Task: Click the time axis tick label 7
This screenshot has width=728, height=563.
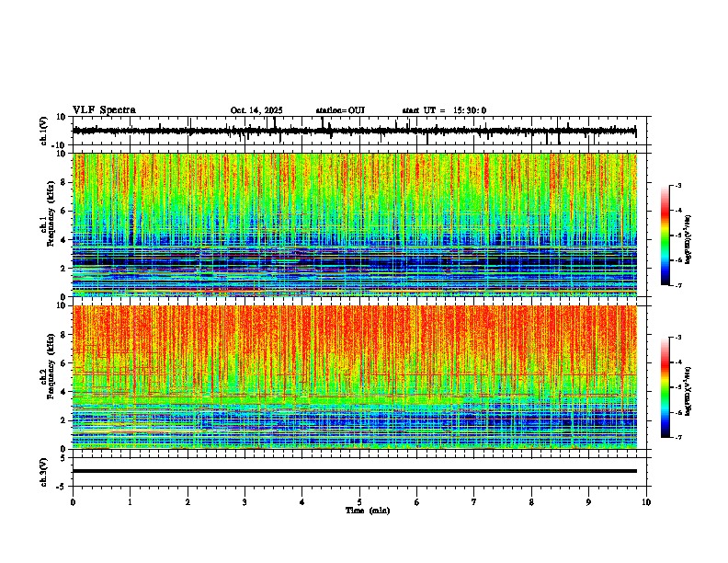Action: (x=474, y=502)
